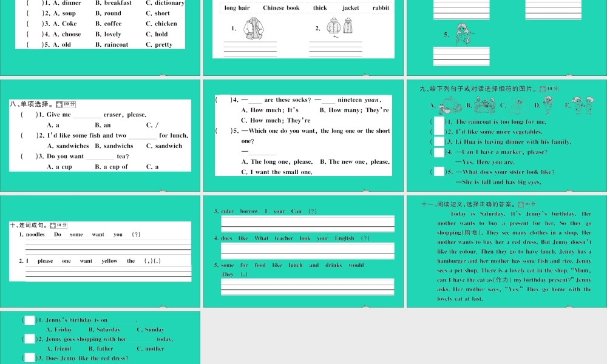Open the 八、单项选择 slide
Viewport: 607px width, 364px height.
tap(100, 135)
